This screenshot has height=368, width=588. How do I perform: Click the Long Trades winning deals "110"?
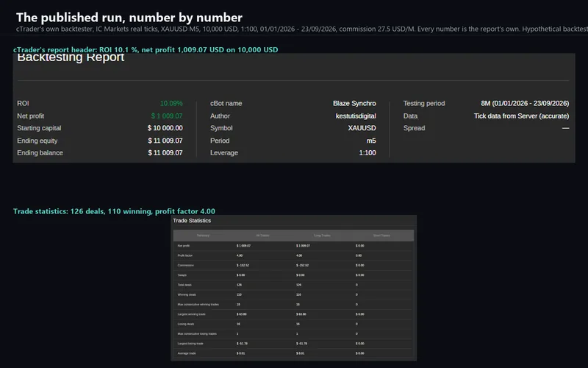coord(298,294)
